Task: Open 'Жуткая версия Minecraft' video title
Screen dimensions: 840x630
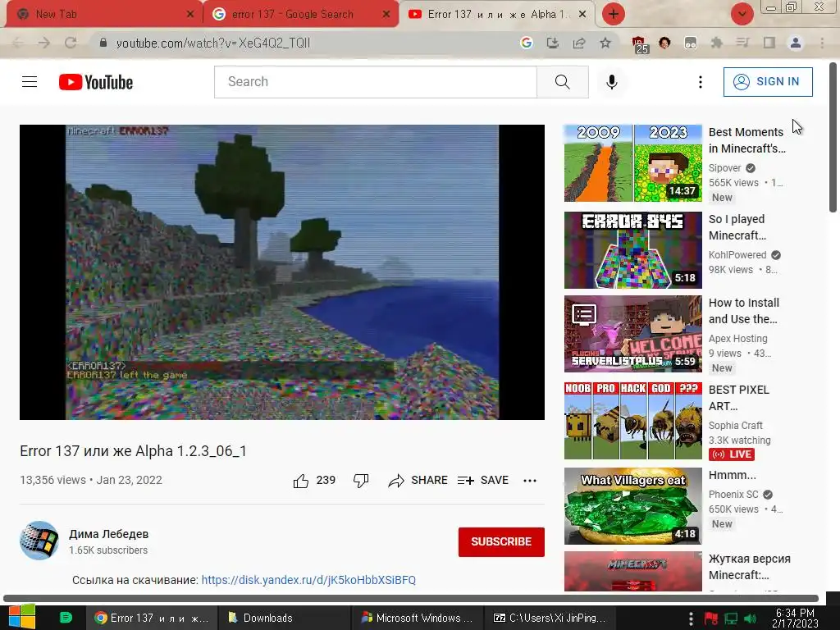Action: 750,567
